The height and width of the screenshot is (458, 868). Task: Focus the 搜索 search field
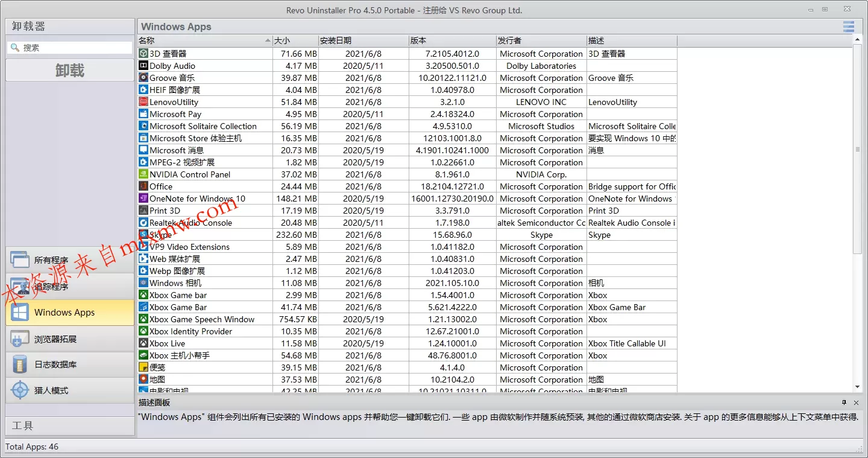(70, 48)
